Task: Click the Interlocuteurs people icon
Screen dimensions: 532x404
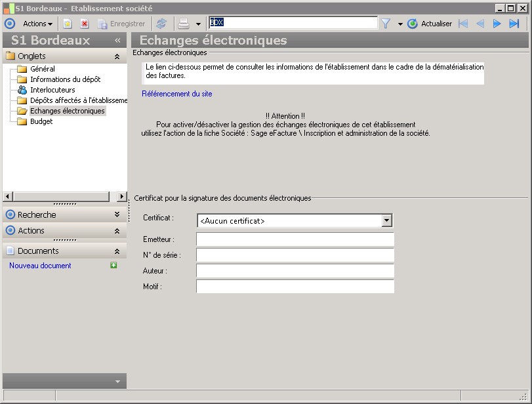Action: pyautogui.click(x=22, y=90)
